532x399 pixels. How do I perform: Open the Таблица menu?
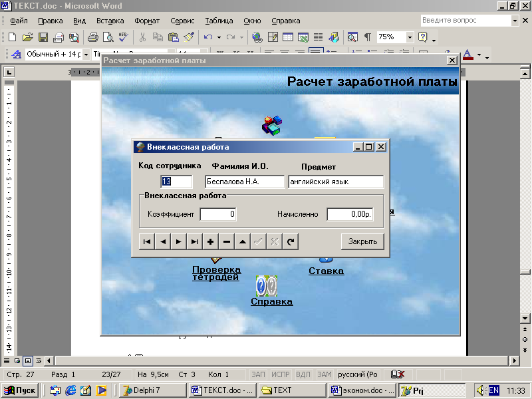219,21
